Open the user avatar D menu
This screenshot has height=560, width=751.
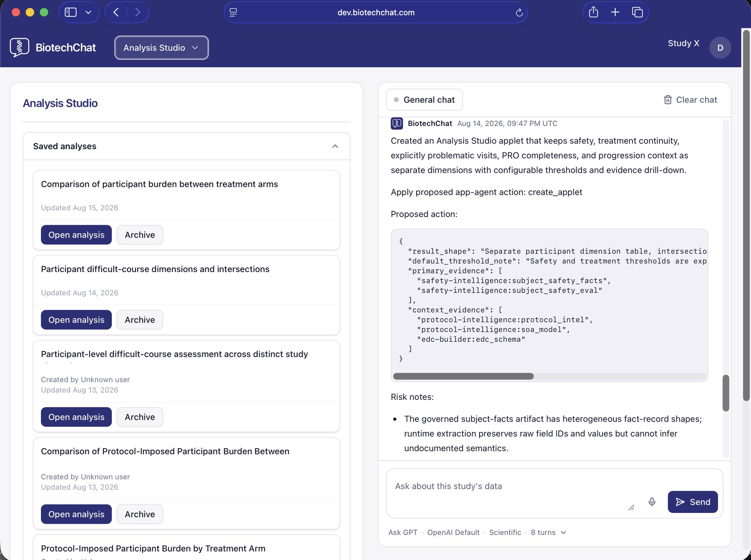coord(720,48)
